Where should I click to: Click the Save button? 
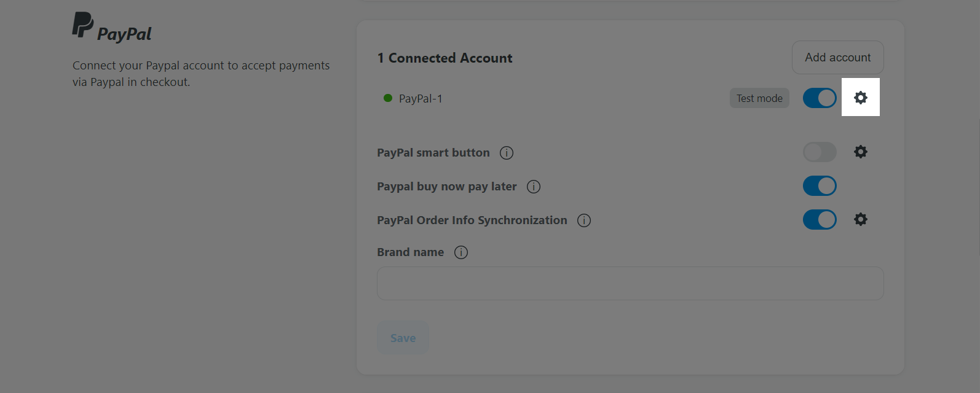403,338
